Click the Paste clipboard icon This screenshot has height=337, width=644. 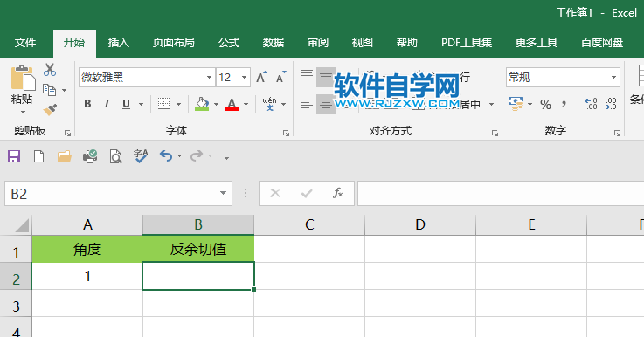[x=23, y=78]
